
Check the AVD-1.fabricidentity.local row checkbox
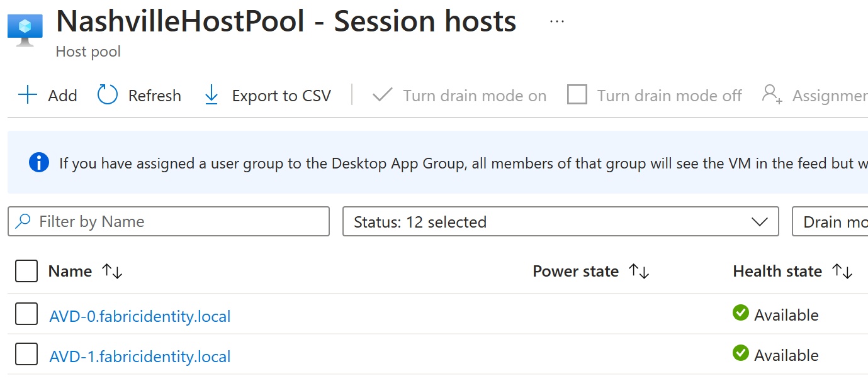26,355
